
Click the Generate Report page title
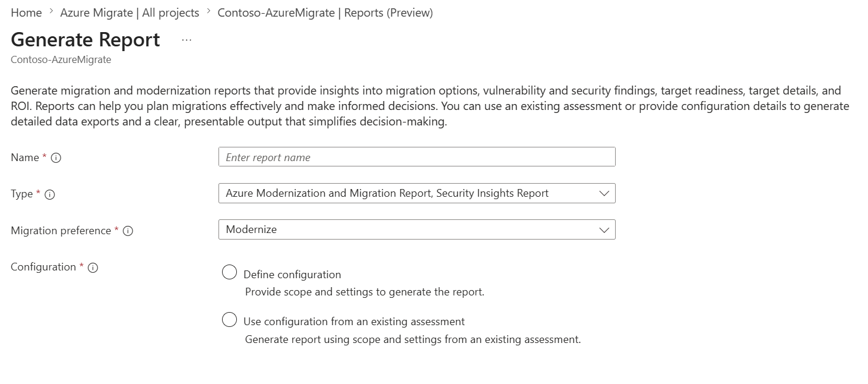[x=85, y=40]
